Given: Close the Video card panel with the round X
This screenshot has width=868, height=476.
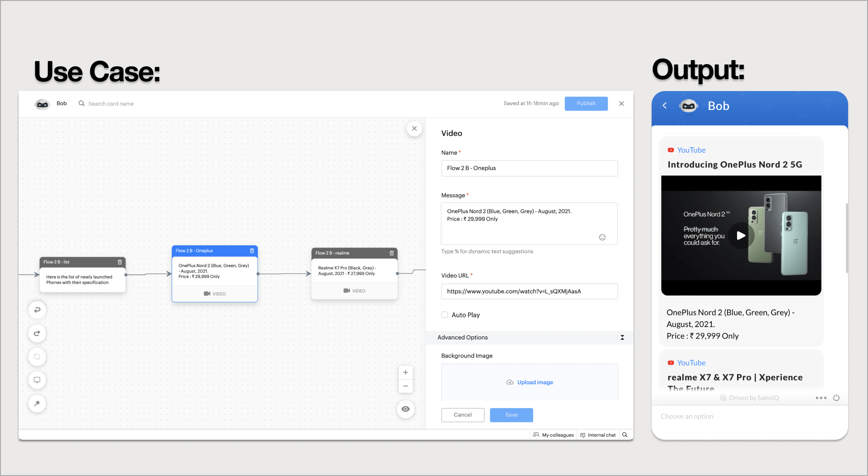Looking at the screenshot, I should point(414,129).
